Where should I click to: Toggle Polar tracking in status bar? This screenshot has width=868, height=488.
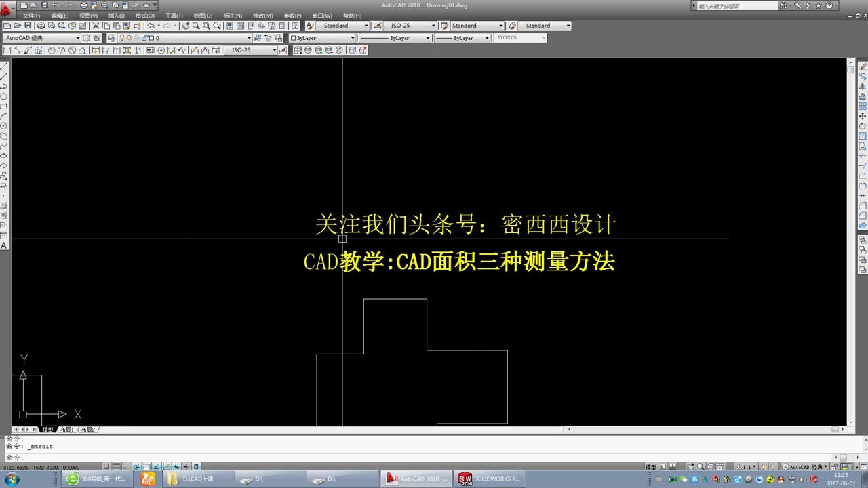point(136,466)
